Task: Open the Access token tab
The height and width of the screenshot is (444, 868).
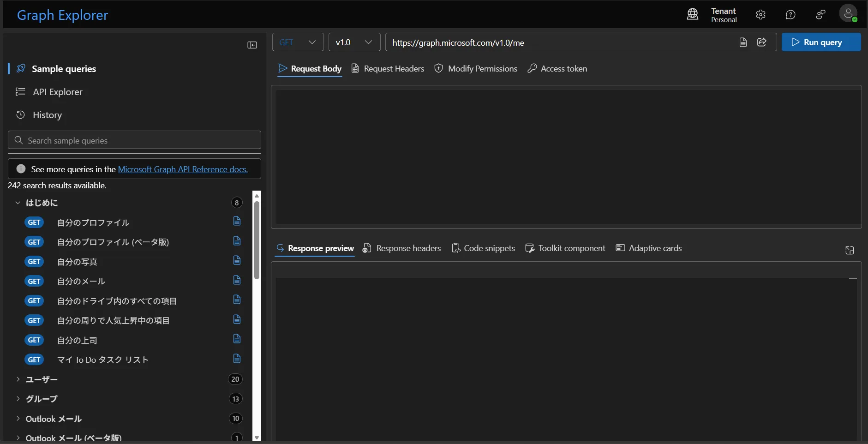Action: point(557,69)
